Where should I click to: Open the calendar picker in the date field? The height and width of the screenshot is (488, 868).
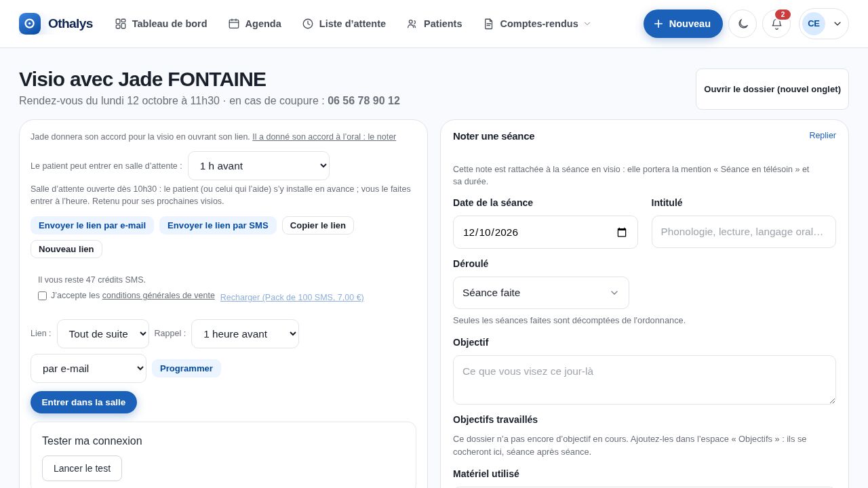coord(622,232)
